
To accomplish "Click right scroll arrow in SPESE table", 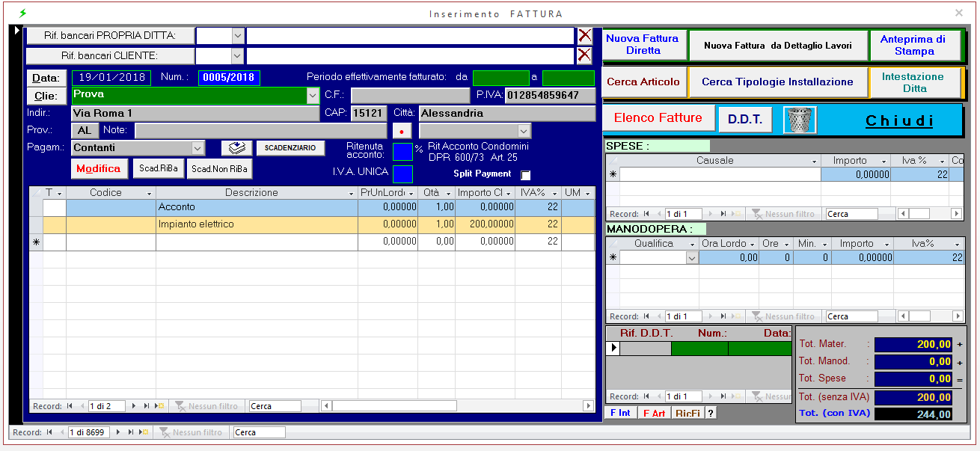I will pyautogui.click(x=957, y=214).
